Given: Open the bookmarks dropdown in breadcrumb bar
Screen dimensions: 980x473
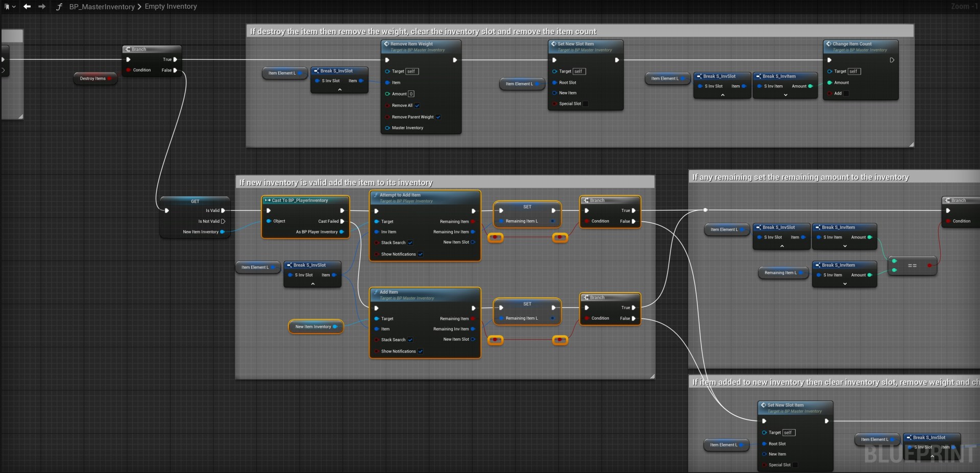Looking at the screenshot, I should point(9,7).
